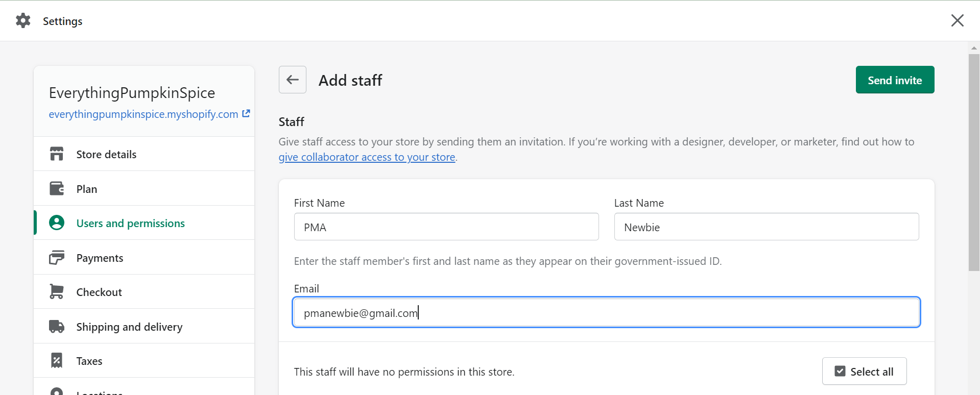Click into the Last Name field
Screen dimensions: 980x395
tap(766, 227)
